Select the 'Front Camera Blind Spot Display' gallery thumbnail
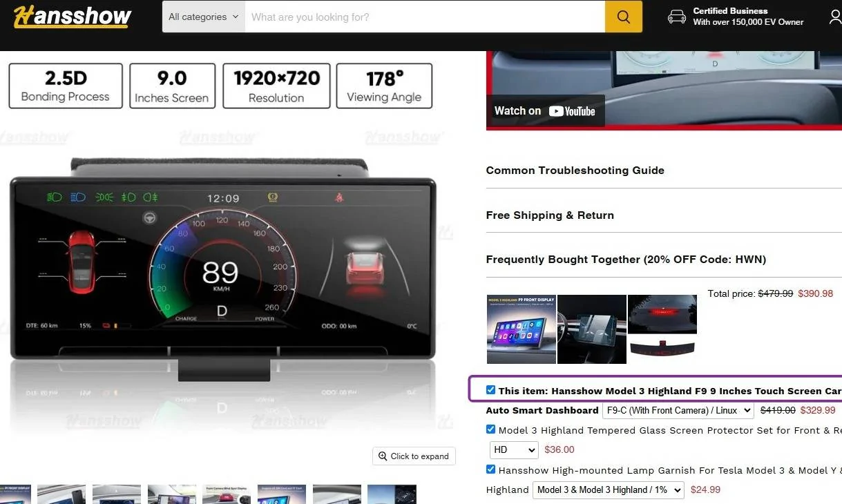 tap(227, 494)
